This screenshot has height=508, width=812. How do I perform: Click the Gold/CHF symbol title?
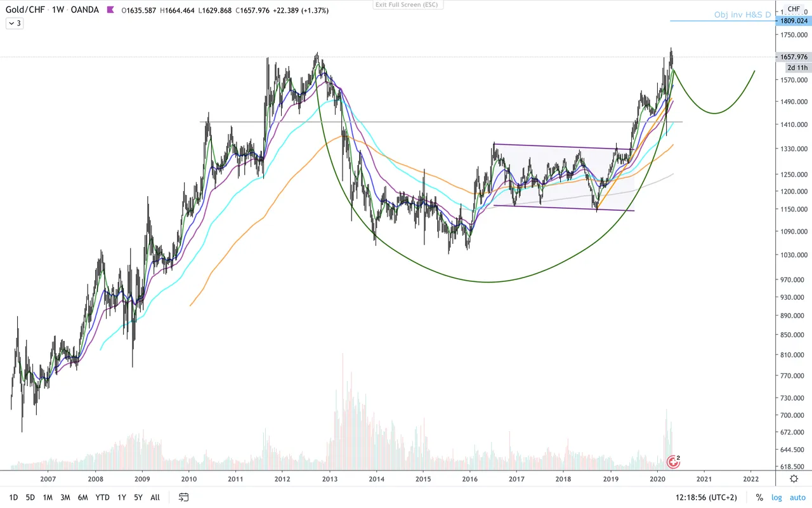coord(27,10)
